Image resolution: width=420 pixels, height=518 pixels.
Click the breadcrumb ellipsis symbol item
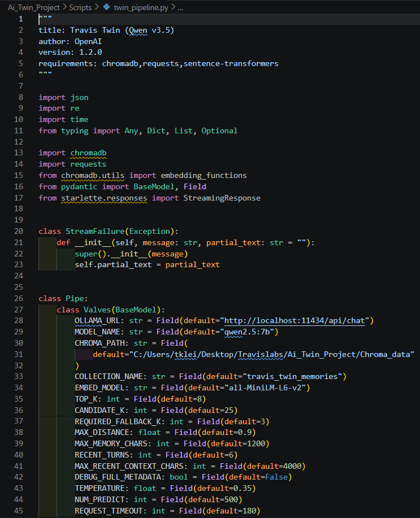pos(180,7)
